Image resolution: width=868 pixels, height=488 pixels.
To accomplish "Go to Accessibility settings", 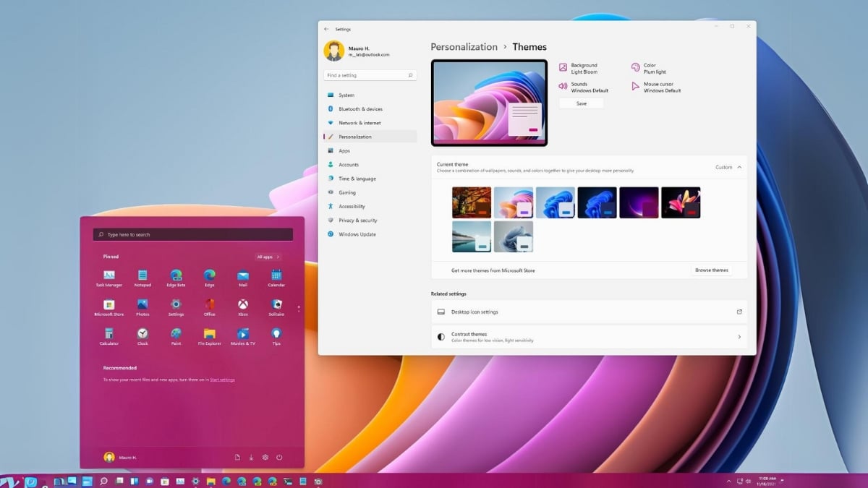I will click(352, 207).
